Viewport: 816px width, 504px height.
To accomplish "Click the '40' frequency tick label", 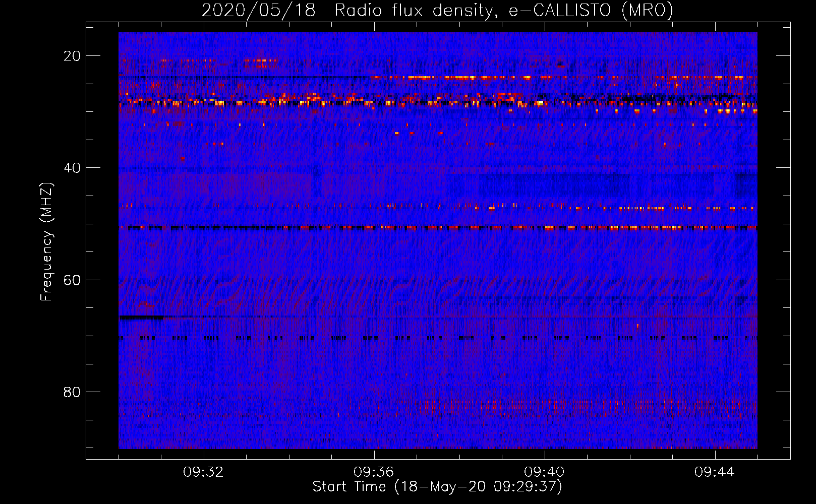I will 72,168.
